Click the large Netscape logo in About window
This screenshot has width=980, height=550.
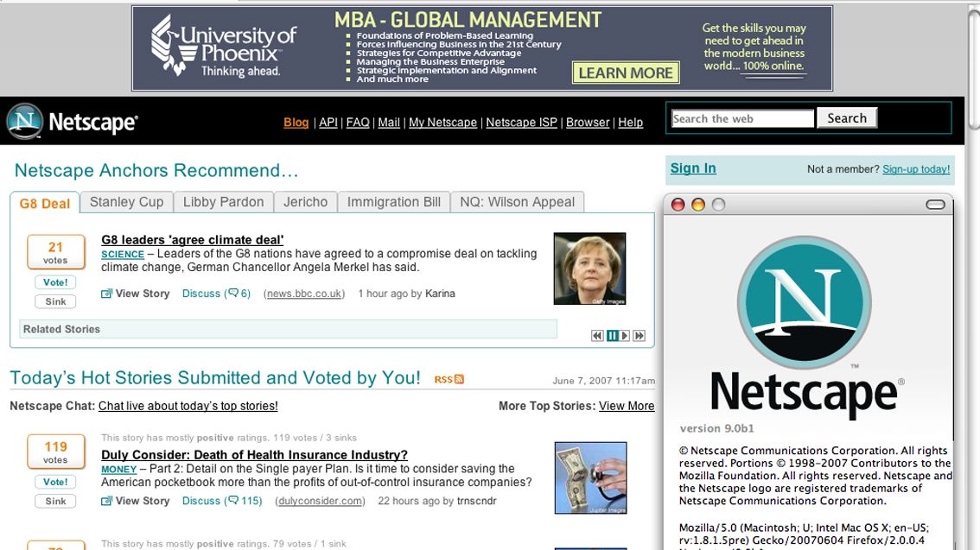(805, 302)
